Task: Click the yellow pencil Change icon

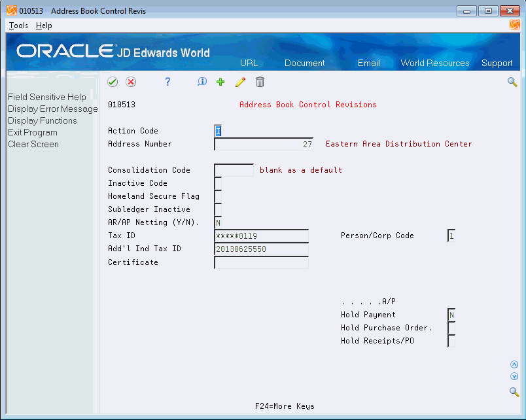Action: tap(240, 82)
